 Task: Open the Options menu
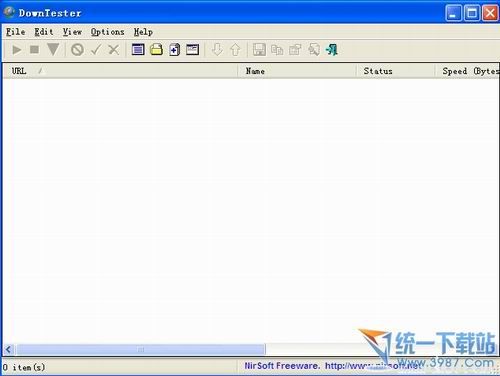[108, 32]
